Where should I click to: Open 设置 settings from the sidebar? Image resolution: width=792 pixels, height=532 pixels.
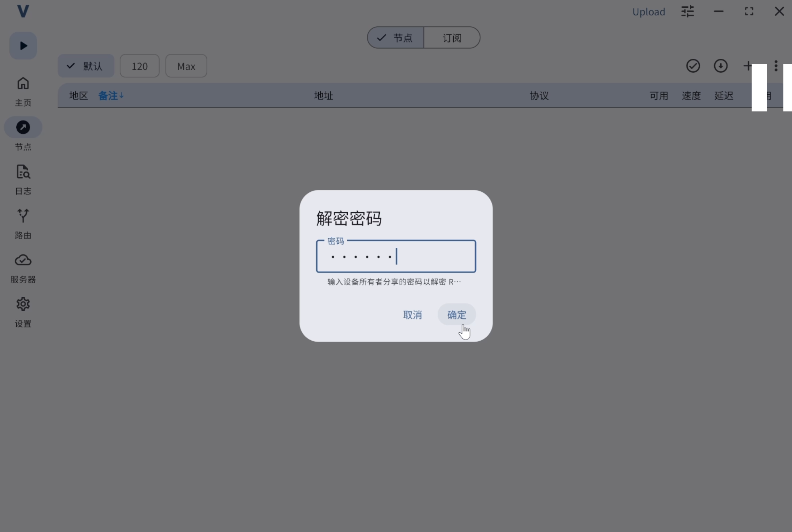pos(23,313)
